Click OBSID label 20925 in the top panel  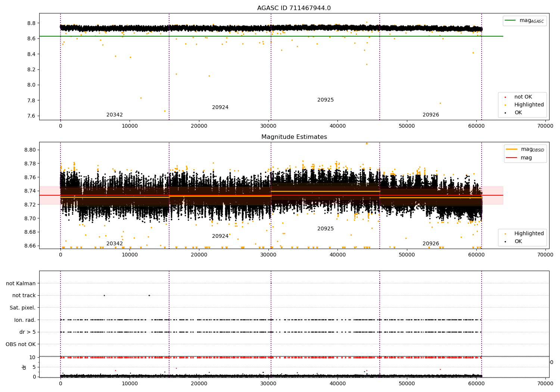point(326,100)
